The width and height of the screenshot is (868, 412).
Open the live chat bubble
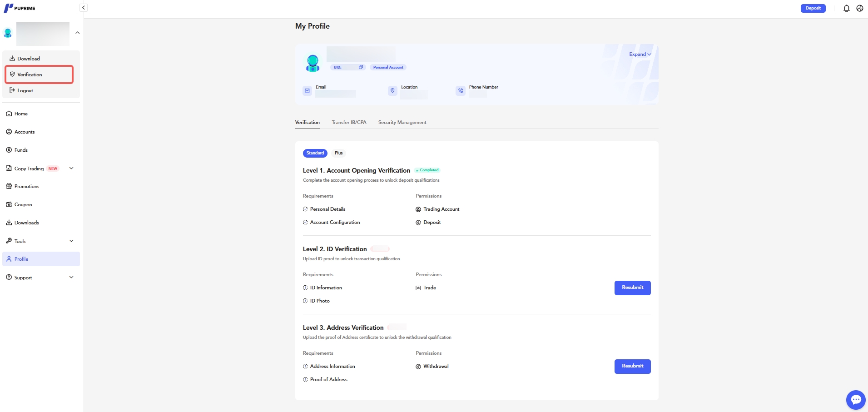(x=856, y=400)
